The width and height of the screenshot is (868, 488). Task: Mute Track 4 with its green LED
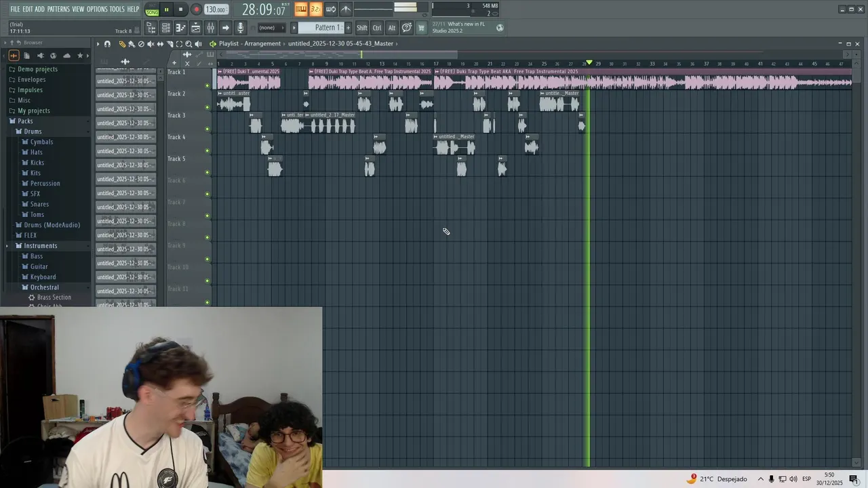tap(208, 150)
